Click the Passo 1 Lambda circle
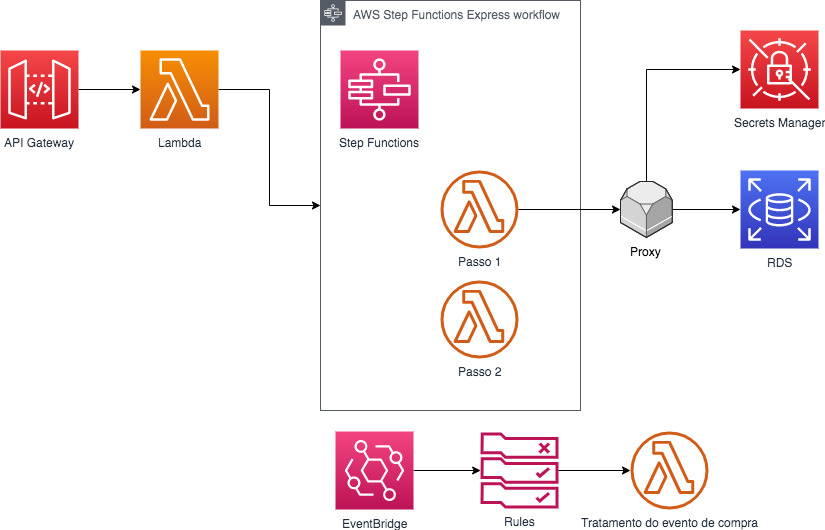Image resolution: width=825 pixels, height=530 pixels. click(479, 209)
